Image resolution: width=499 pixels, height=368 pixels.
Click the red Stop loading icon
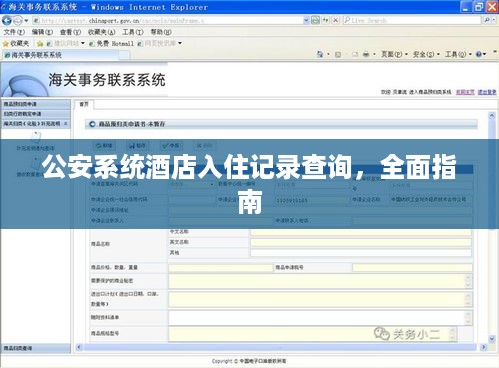336,21
